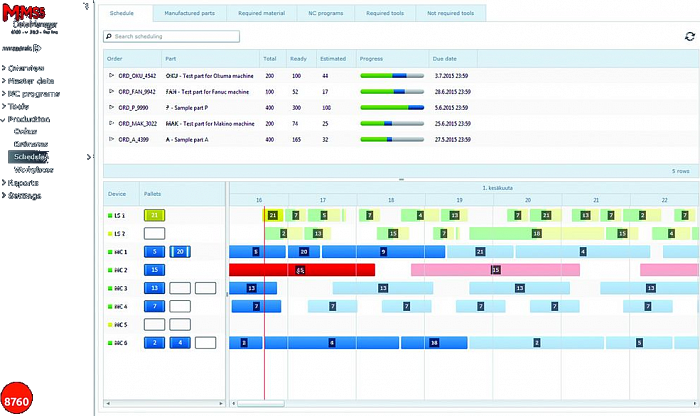
Task: Expand order ORD_A_4399 row
Action: pyautogui.click(x=111, y=139)
